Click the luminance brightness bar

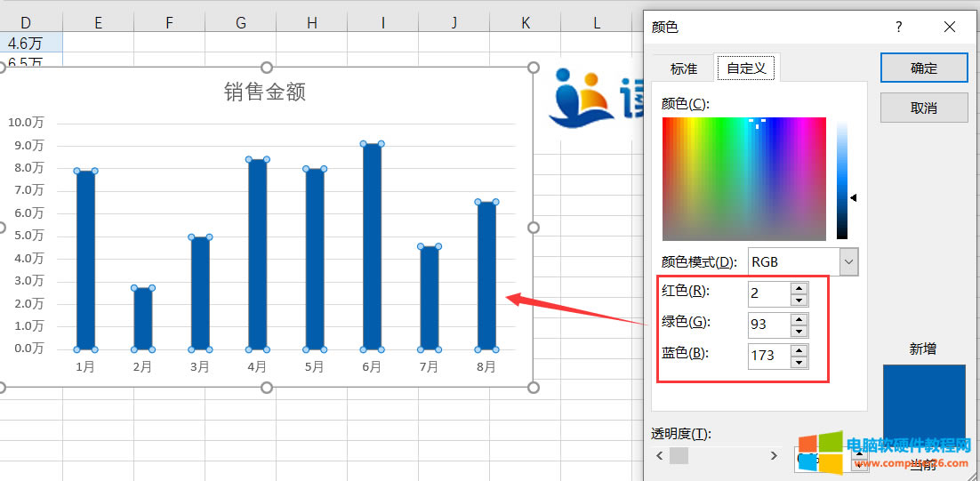[x=842, y=179]
